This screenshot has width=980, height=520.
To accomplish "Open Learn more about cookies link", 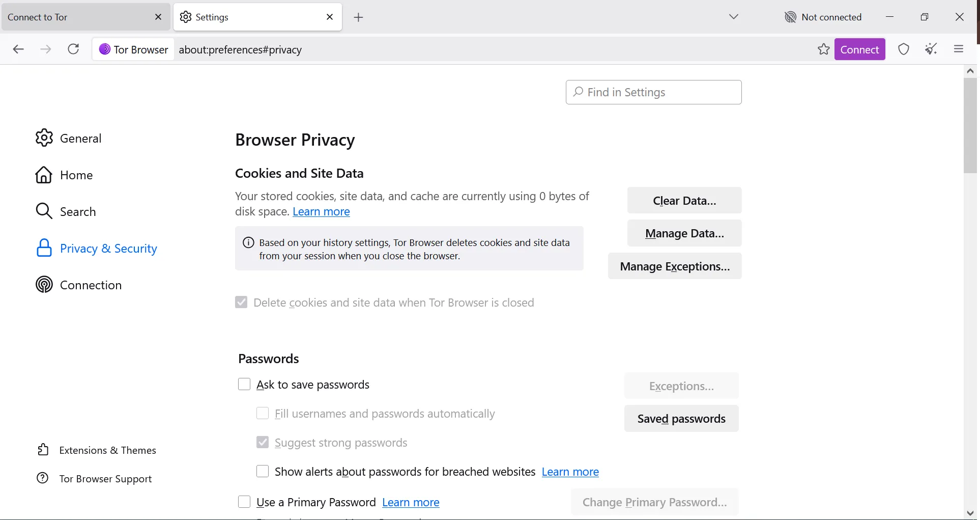I will tap(321, 211).
